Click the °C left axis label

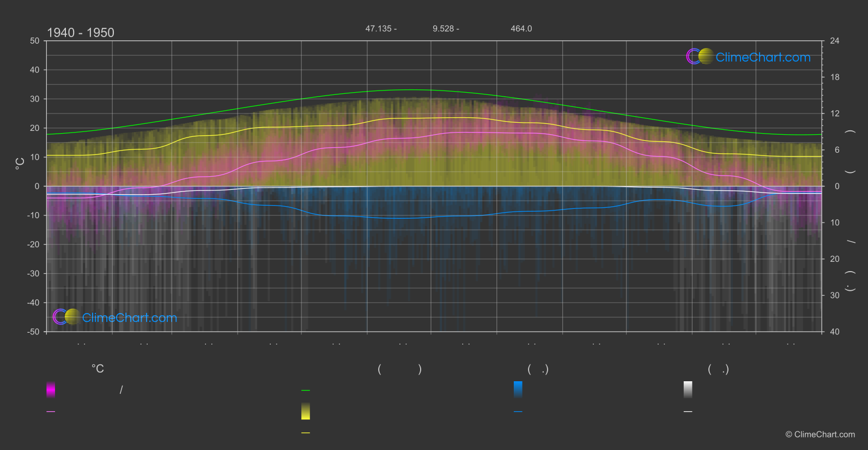[20, 164]
